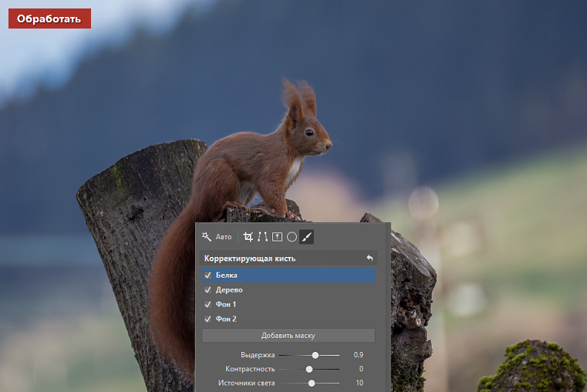Click the Контрастность value 0
The image size is (587, 392).
click(361, 369)
